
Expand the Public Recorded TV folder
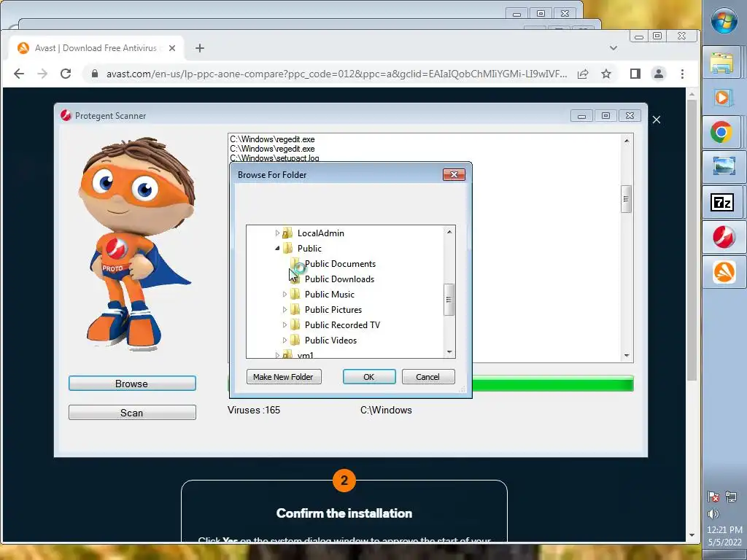285,324
